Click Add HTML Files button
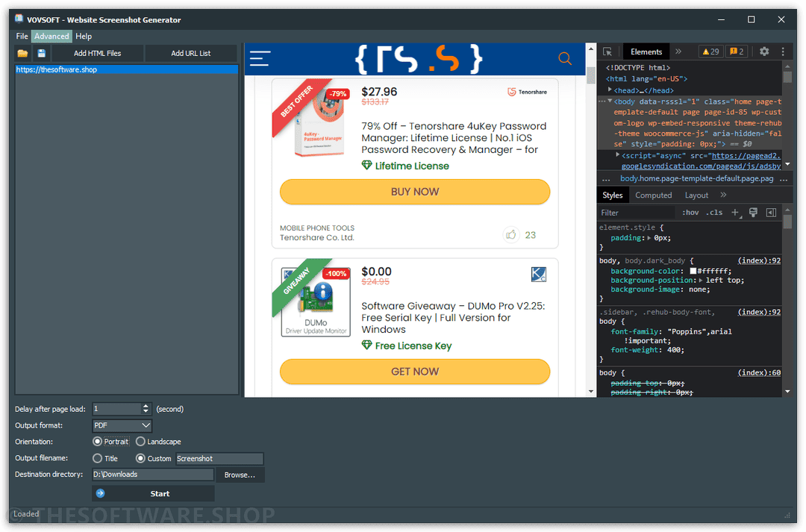 [98, 53]
